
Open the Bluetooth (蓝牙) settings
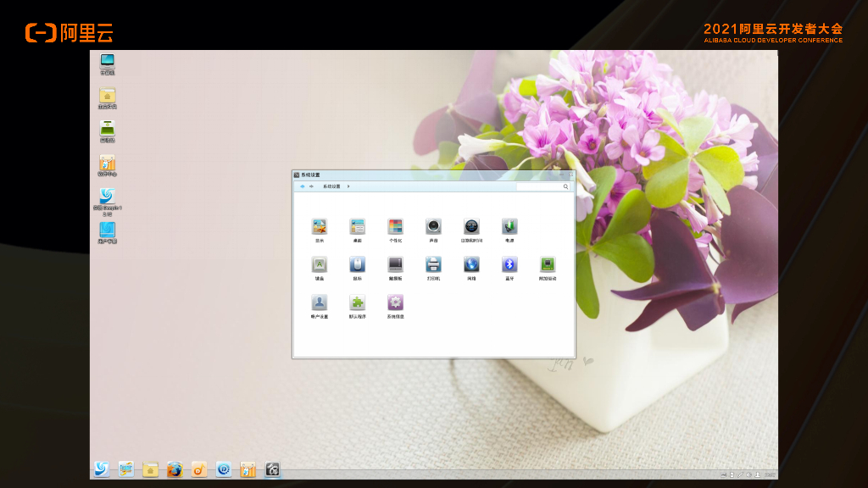click(509, 265)
